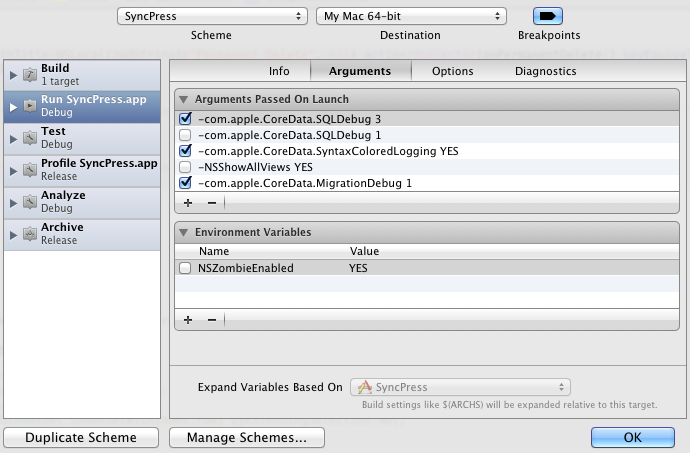Confirm with the OK button
The height and width of the screenshot is (453, 690).
tap(632, 437)
